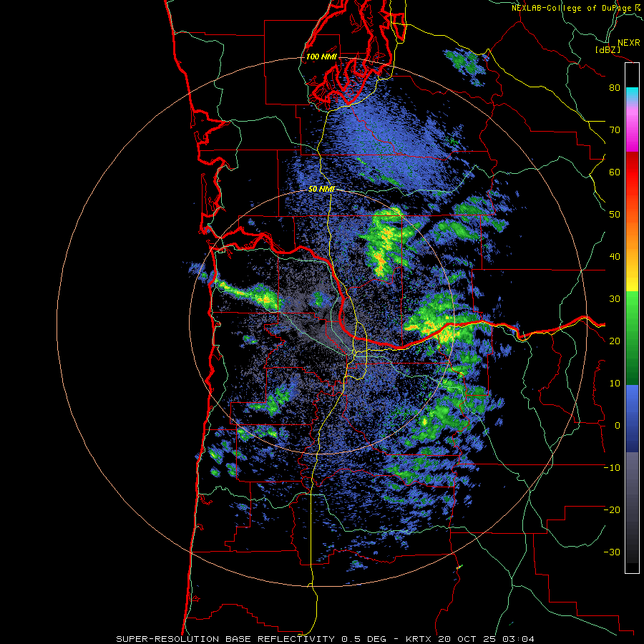Click the 20 dBZ scale value

pos(615,341)
